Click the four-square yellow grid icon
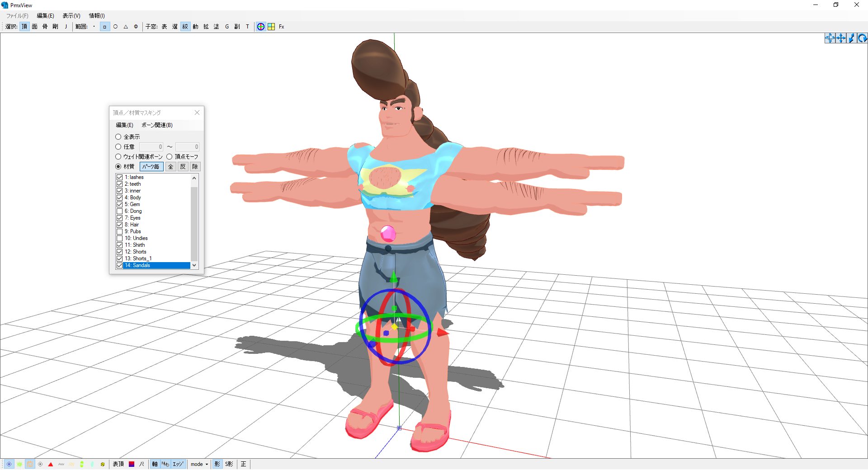Screen dimensions: 868x470 pos(271,27)
